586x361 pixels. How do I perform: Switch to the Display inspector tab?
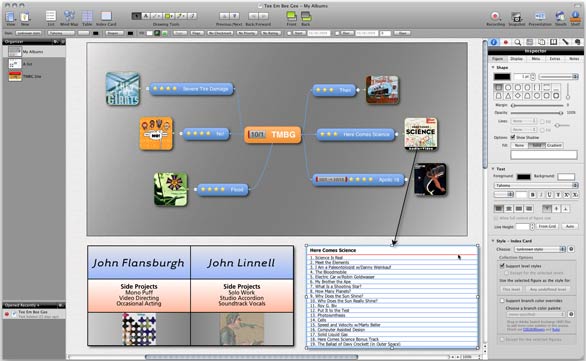(x=516, y=59)
